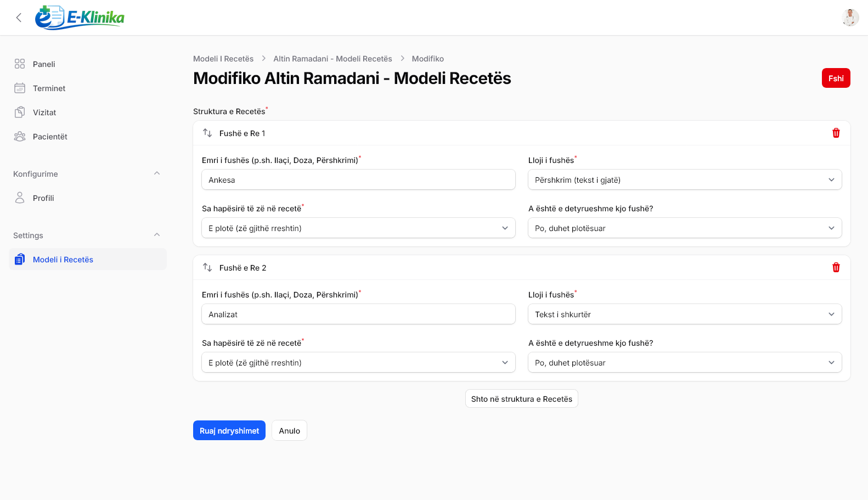Click reorder arrows for Fushë e Re 2

[207, 267]
